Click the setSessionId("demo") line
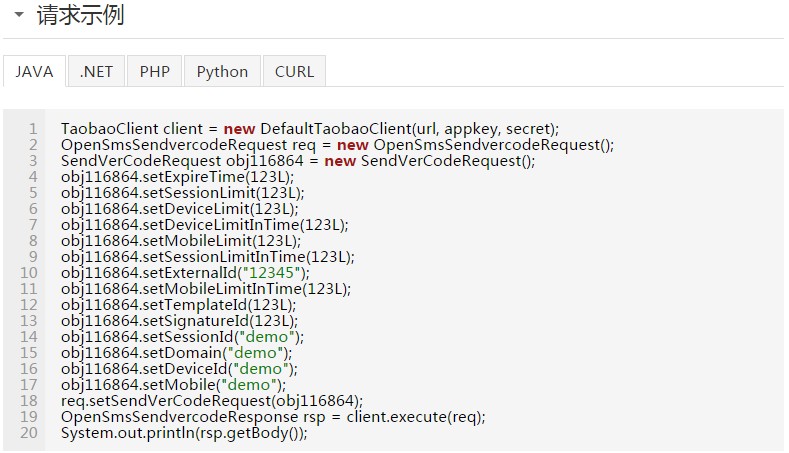789x453 pixels. 183,337
